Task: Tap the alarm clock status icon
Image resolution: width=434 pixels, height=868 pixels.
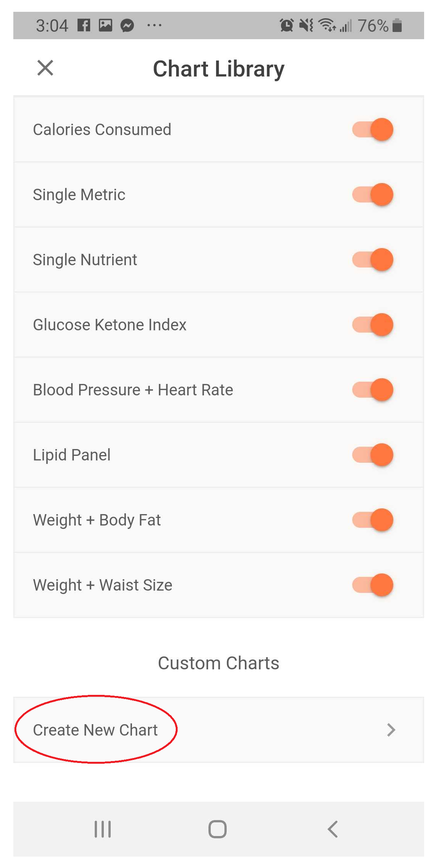Action: (x=286, y=25)
